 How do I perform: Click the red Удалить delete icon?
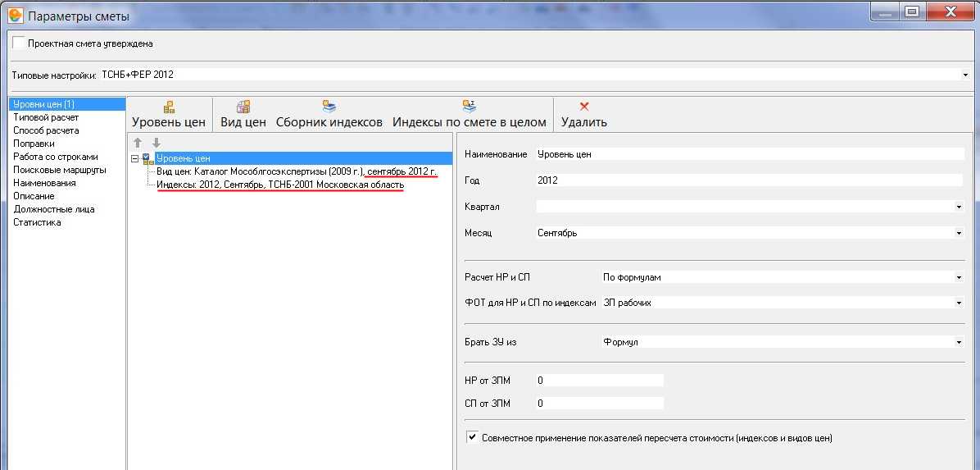pos(584,107)
